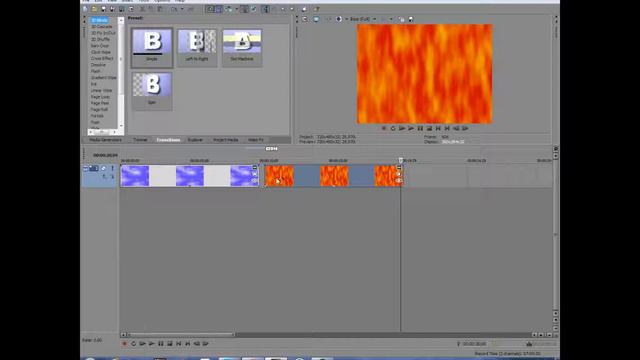Save the project using the toolbar disk icon
This screenshot has width=640, height=360.
[103, 9]
